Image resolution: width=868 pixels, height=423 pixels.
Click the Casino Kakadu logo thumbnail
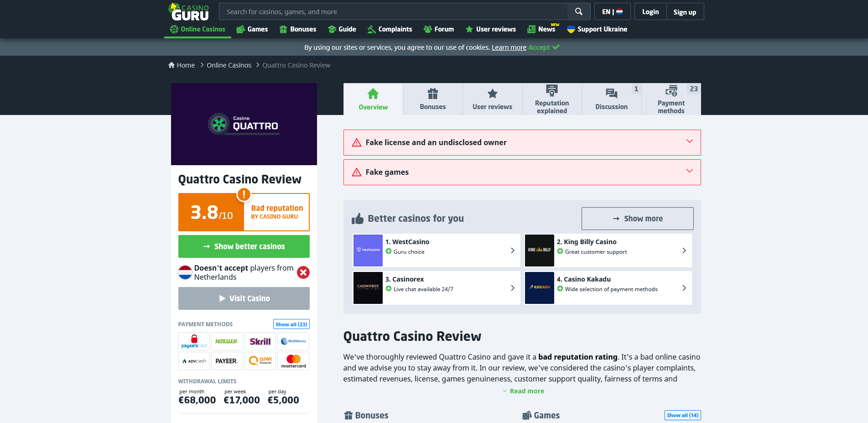click(x=540, y=288)
